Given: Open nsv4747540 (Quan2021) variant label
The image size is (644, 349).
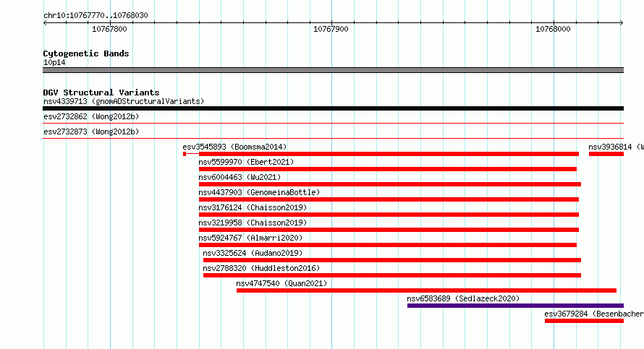Looking at the screenshot, I should coord(281,283).
